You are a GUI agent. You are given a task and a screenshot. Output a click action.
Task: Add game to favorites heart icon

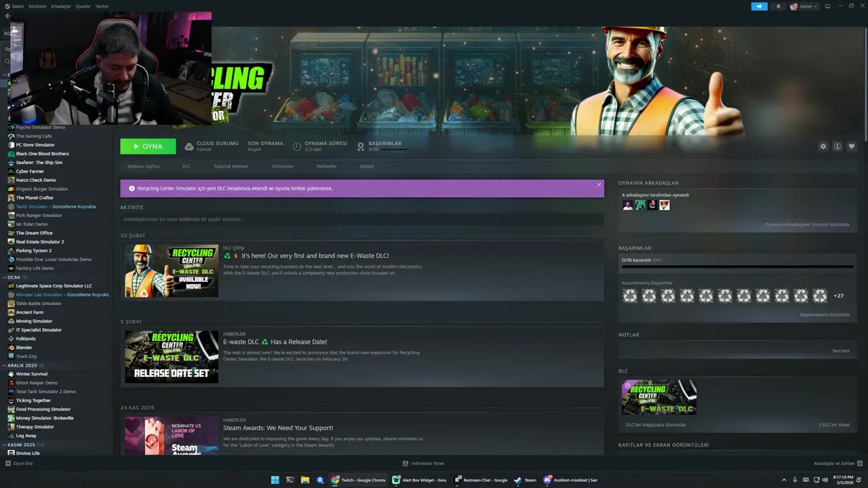point(852,146)
